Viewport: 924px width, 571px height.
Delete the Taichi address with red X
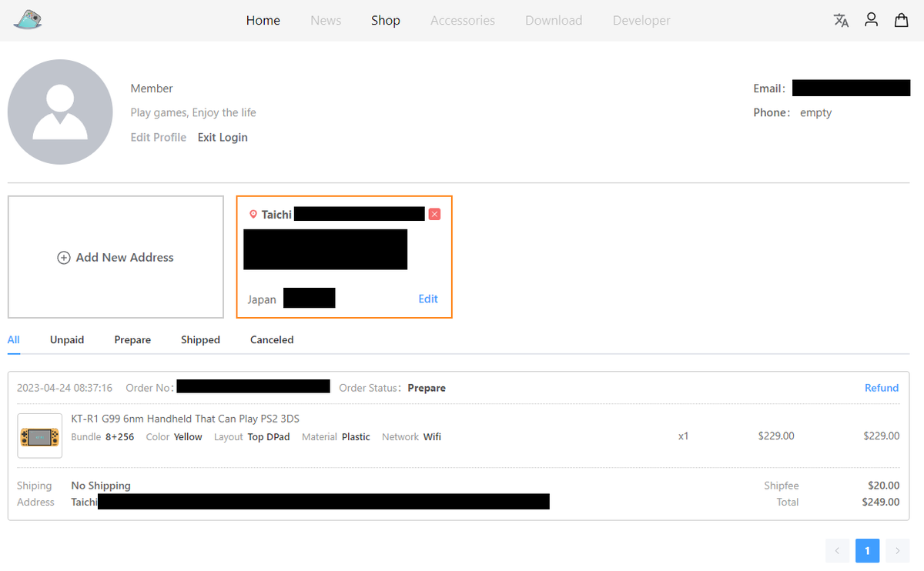click(434, 214)
